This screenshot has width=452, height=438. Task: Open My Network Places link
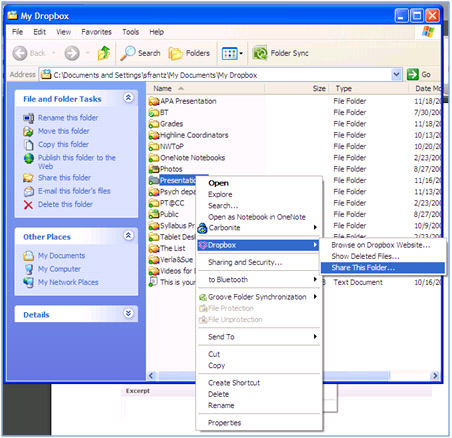[x=68, y=282]
